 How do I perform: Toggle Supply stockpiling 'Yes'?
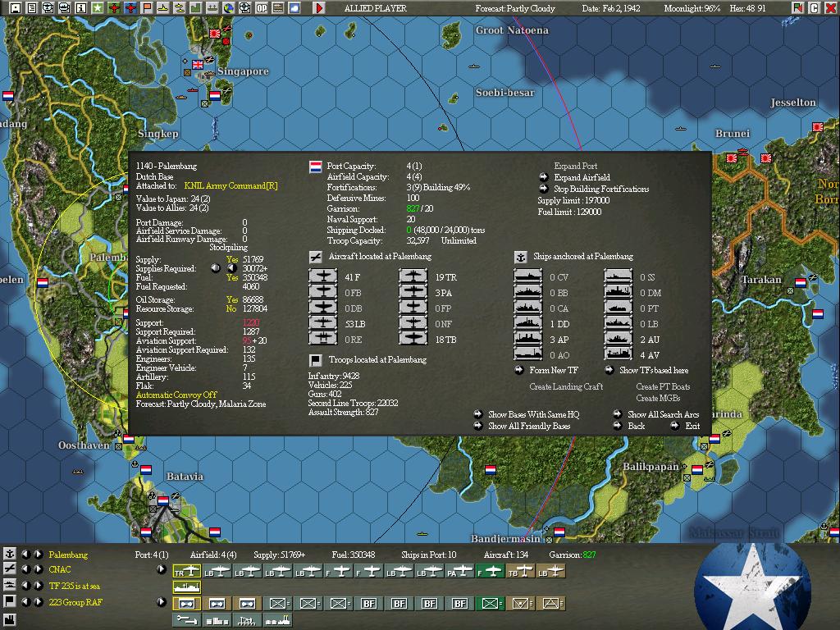coord(232,259)
